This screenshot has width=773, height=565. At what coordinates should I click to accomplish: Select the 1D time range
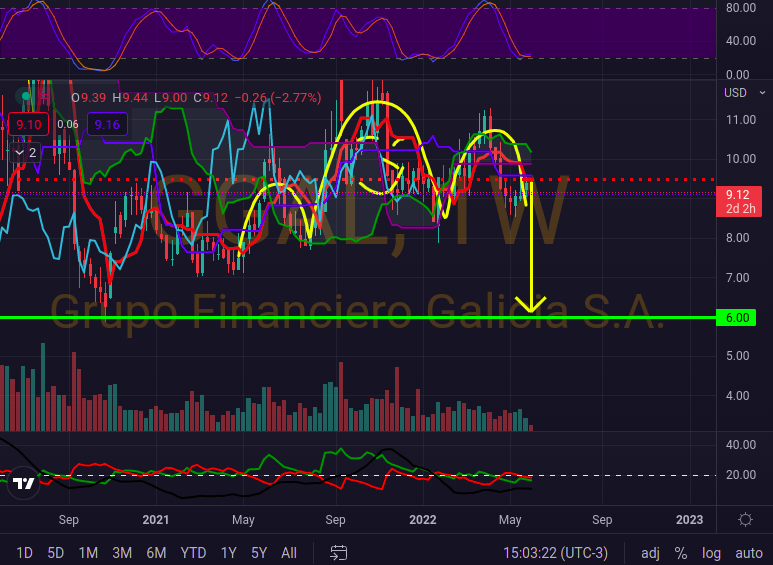pos(25,552)
